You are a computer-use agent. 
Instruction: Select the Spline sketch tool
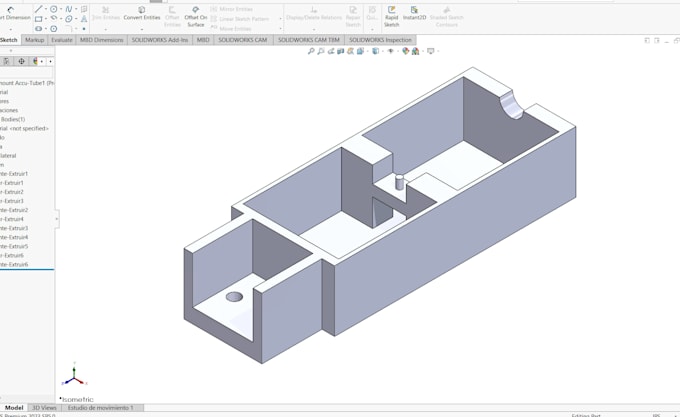point(69,9)
